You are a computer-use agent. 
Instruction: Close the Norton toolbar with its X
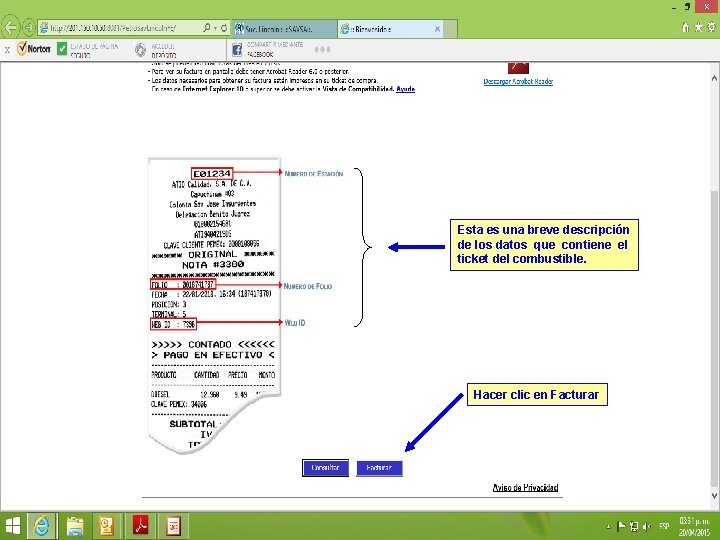click(x=7, y=50)
